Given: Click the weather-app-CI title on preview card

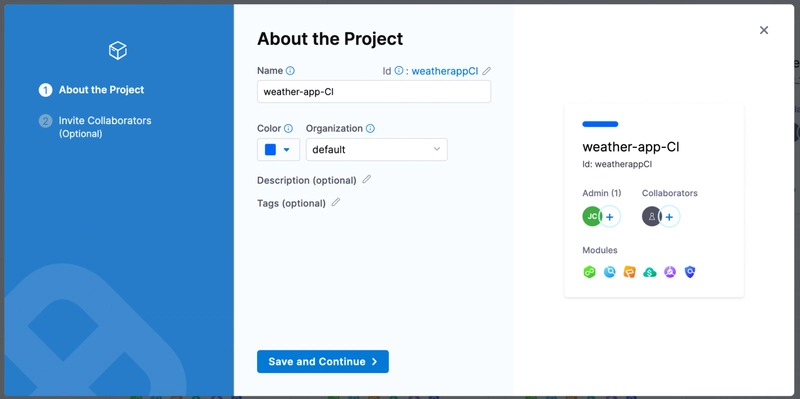Looking at the screenshot, I should (631, 147).
